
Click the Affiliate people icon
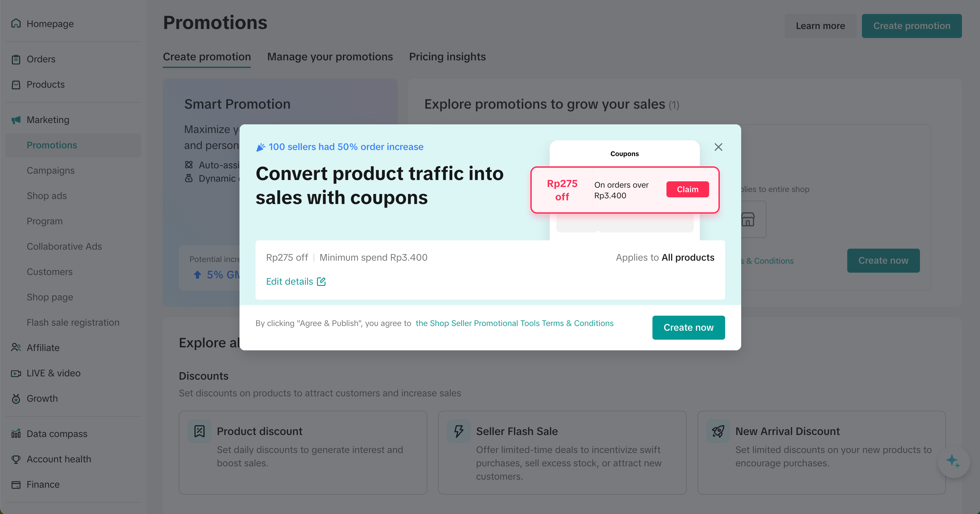[x=16, y=347]
